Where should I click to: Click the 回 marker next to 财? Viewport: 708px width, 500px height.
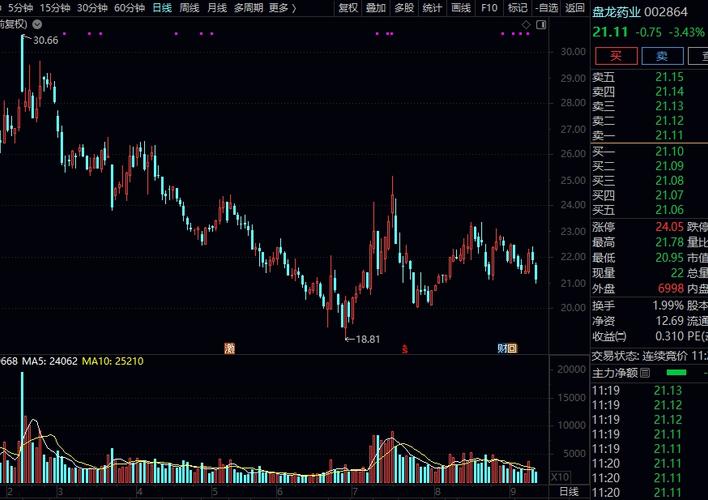click(x=512, y=348)
